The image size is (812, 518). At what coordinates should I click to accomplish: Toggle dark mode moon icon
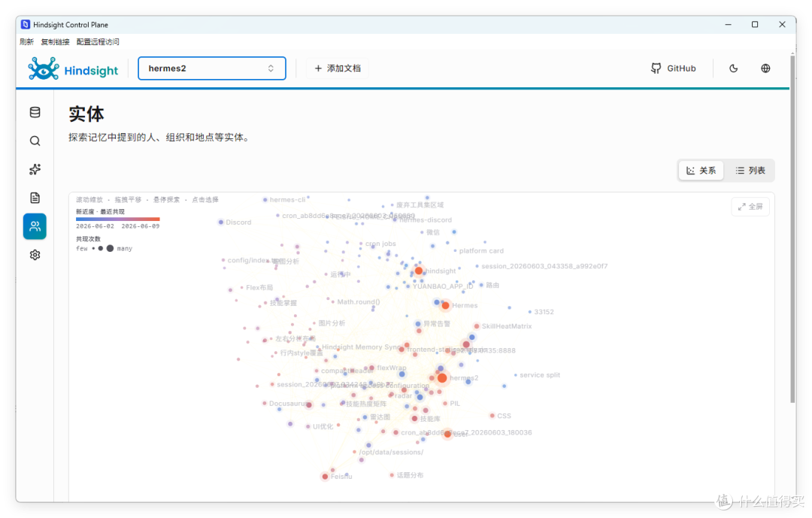(733, 68)
